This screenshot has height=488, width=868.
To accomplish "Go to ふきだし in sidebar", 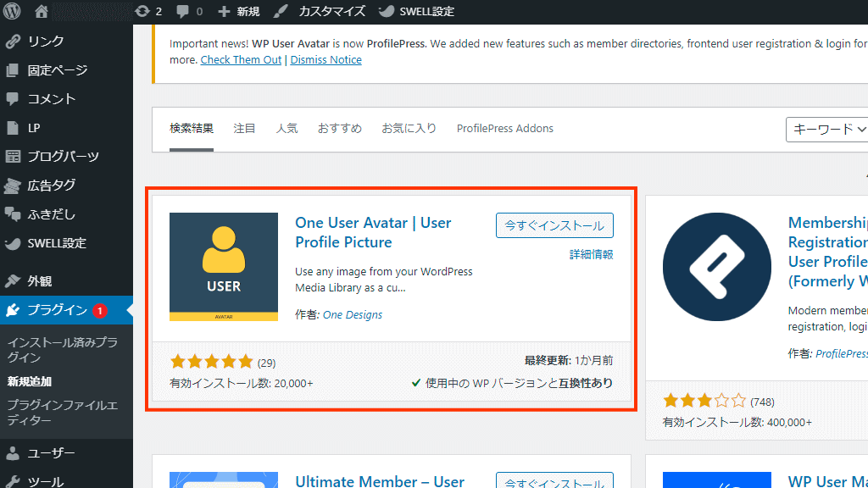I will [52, 214].
